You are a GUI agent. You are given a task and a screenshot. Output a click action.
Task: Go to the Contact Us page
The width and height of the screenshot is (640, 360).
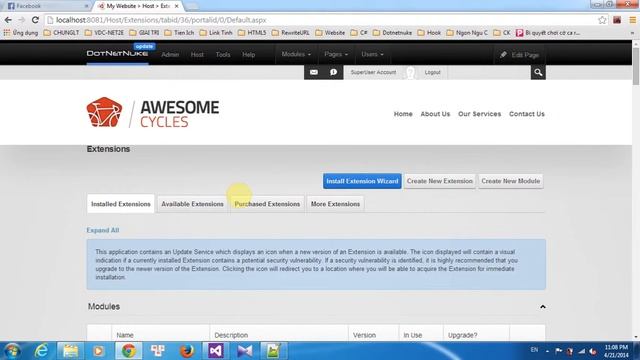click(527, 114)
